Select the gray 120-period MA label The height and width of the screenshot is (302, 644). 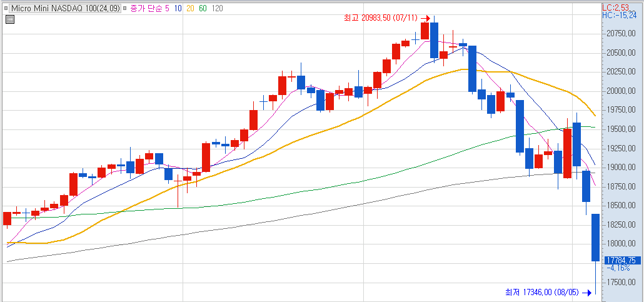pyautogui.click(x=218, y=8)
